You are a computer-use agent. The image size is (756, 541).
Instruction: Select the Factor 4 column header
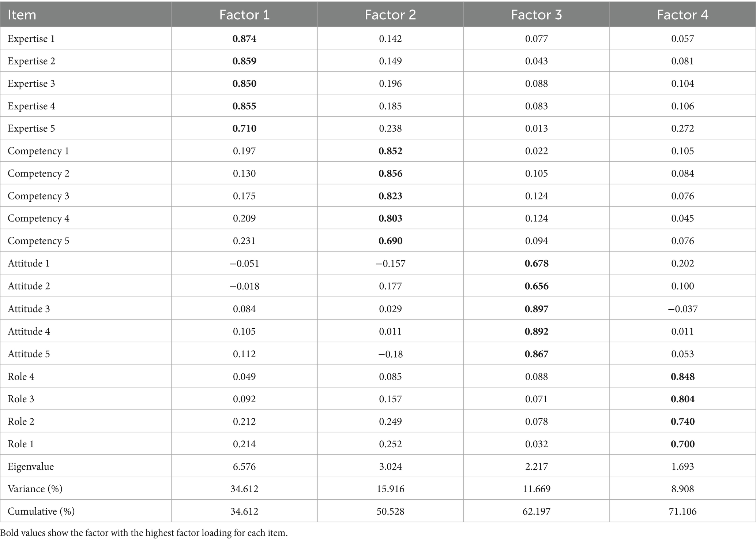pyautogui.click(x=682, y=15)
